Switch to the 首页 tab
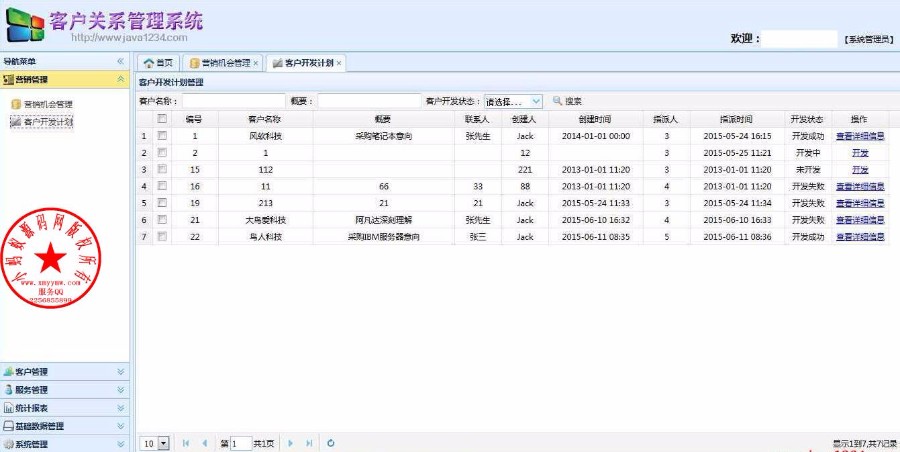This screenshot has height=452, width=900. point(158,63)
